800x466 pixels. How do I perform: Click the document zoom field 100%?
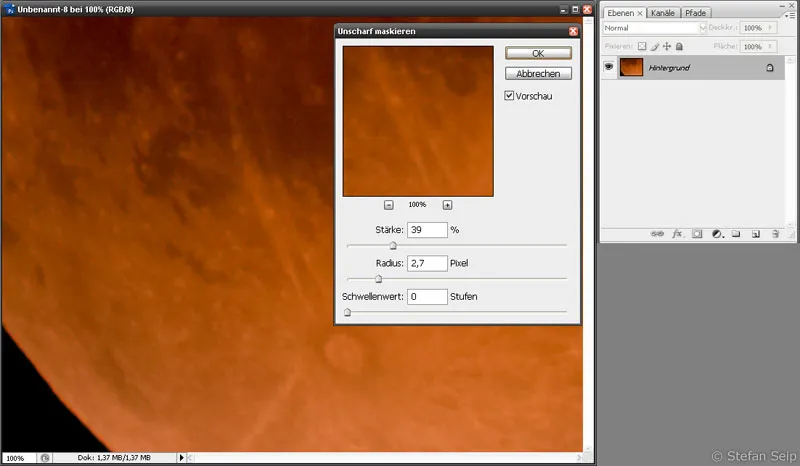19,458
